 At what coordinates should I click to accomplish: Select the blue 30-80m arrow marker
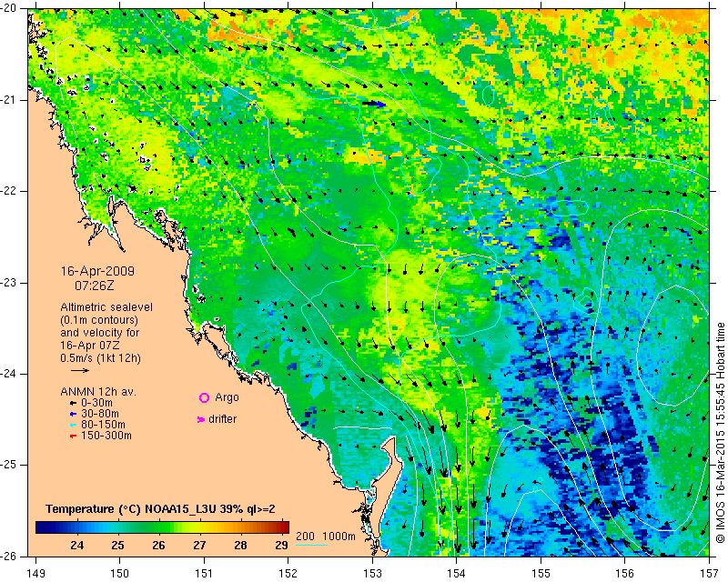tap(73, 414)
